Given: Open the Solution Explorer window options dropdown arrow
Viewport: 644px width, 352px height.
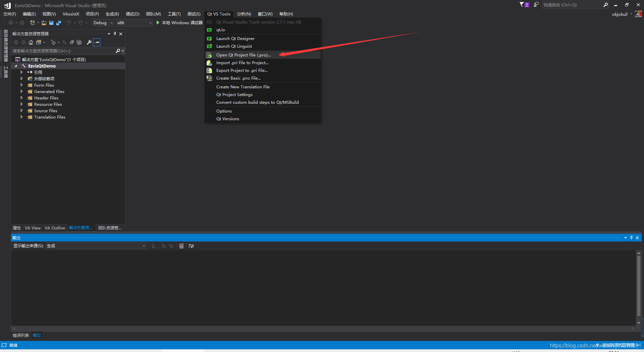Looking at the screenshot, I should click(109, 34).
